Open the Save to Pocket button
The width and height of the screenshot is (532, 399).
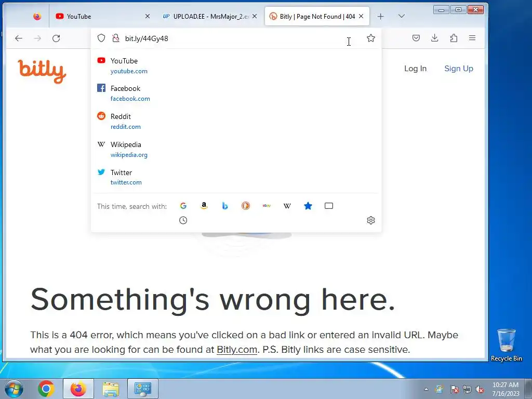click(x=416, y=38)
